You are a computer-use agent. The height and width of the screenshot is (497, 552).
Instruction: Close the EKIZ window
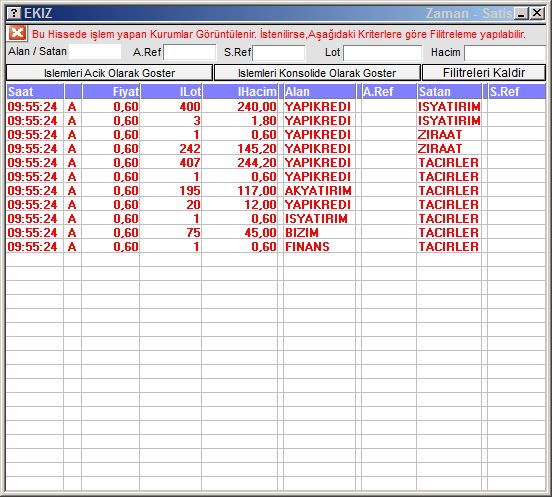tap(537, 13)
